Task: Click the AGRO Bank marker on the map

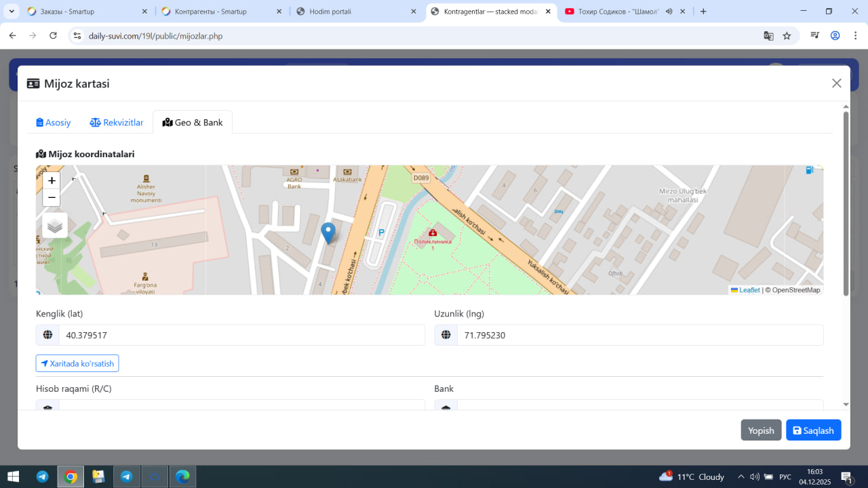Action: pos(294,172)
